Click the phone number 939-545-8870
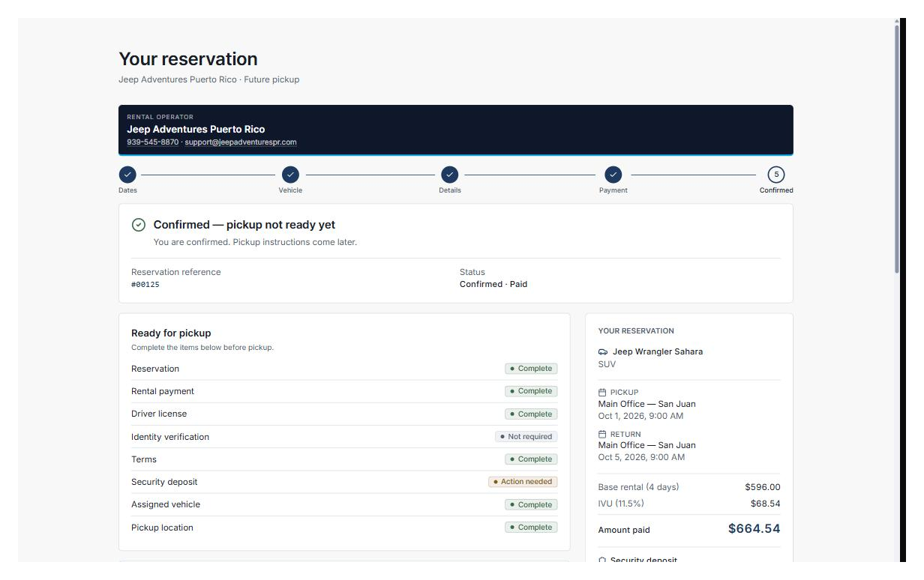The image size is (924, 580). pos(152,142)
